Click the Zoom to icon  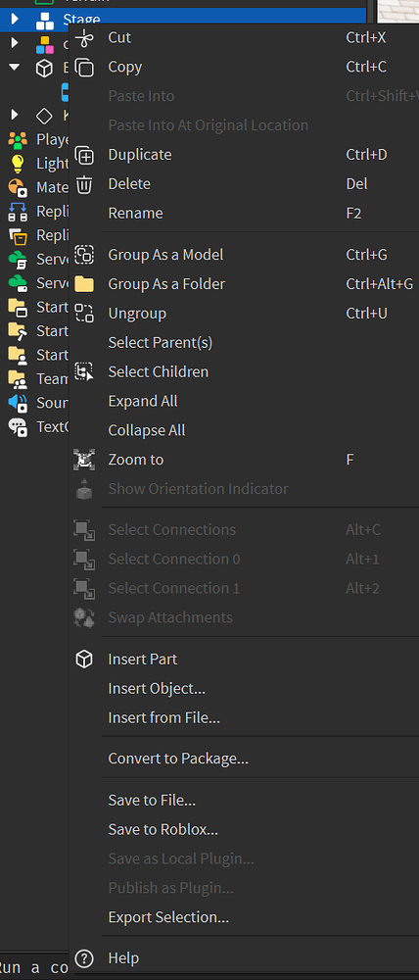[x=83, y=460]
